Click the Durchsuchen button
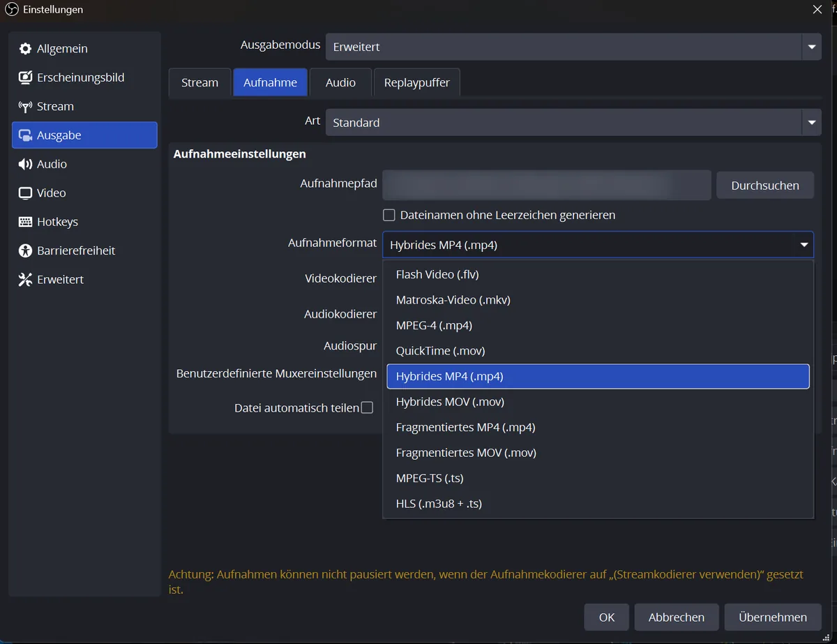Image resolution: width=837 pixels, height=644 pixels. coord(765,186)
